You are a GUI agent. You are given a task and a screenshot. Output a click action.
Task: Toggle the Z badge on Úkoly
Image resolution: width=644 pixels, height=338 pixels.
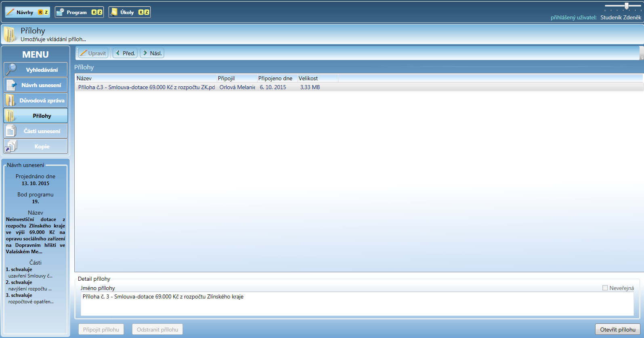pyautogui.click(x=147, y=13)
